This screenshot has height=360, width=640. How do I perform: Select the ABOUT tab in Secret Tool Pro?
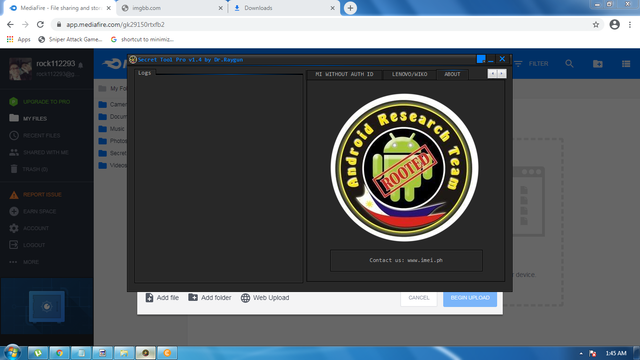(452, 74)
